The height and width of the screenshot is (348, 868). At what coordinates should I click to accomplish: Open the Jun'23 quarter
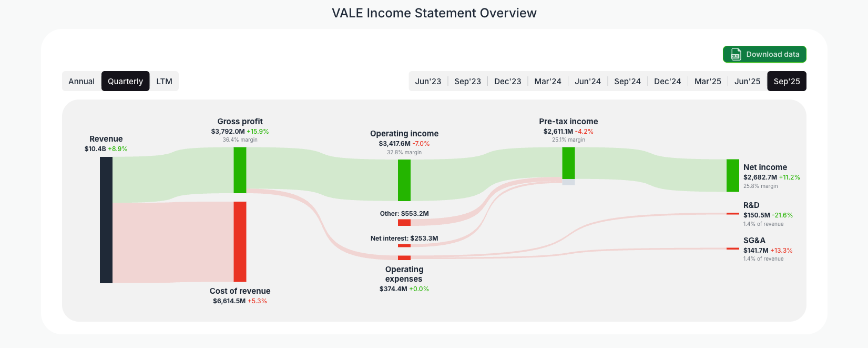tap(428, 81)
